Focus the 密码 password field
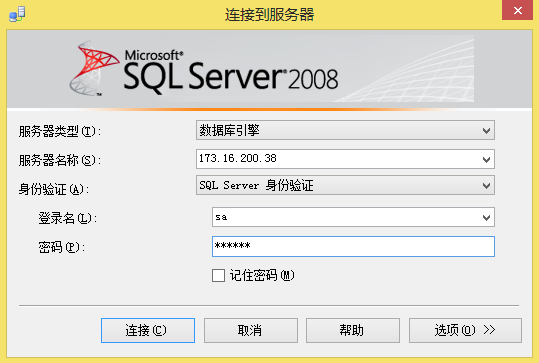The width and height of the screenshot is (539, 363). click(353, 246)
